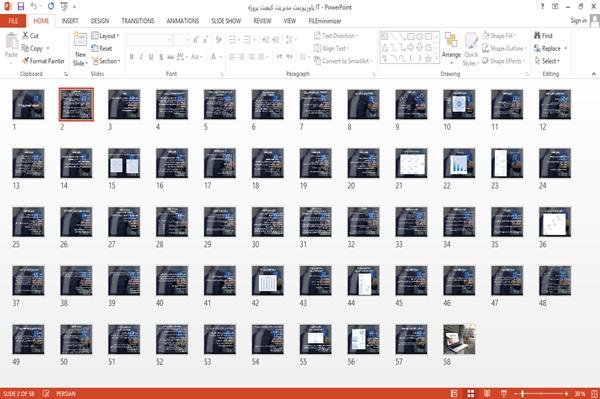
Task: Click Ribbon Display Options icon
Action: tap(555, 7)
